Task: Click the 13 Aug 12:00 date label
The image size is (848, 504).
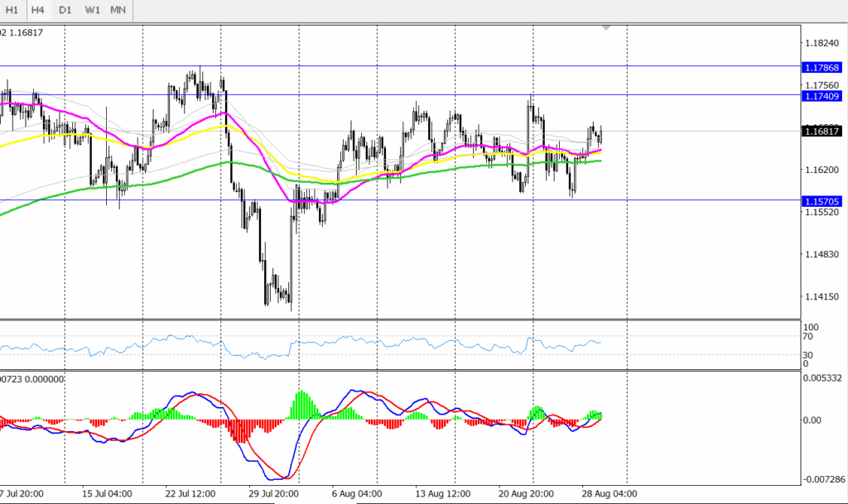Action: click(441, 492)
